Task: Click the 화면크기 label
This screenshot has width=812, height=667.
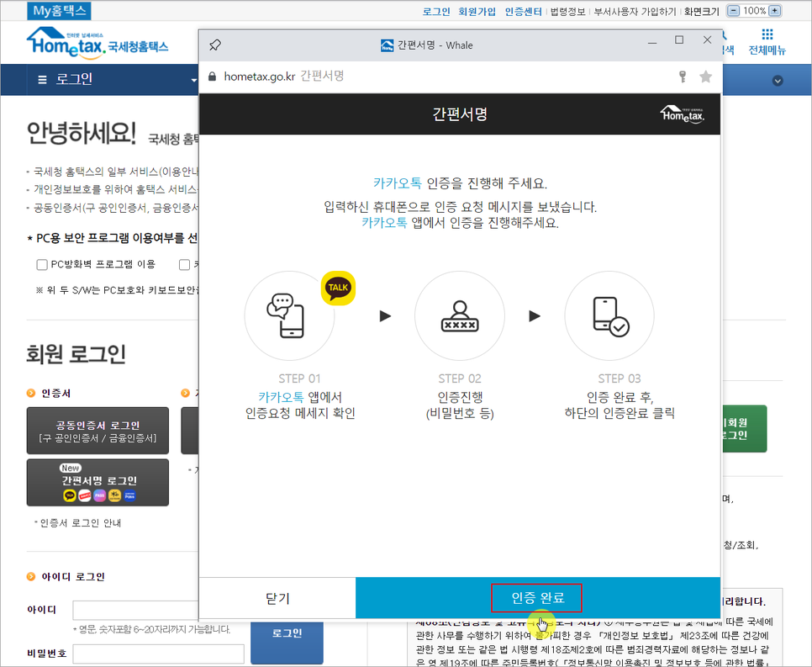Action: [x=702, y=12]
